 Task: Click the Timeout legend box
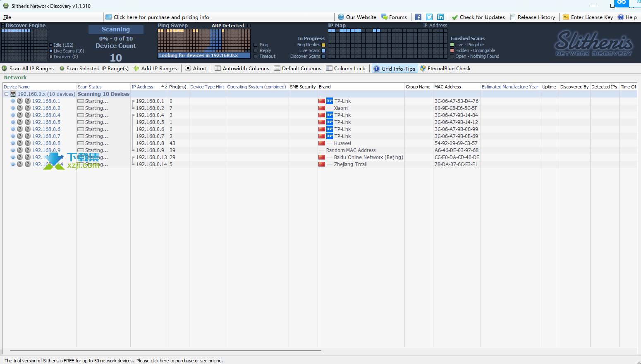tap(256, 56)
